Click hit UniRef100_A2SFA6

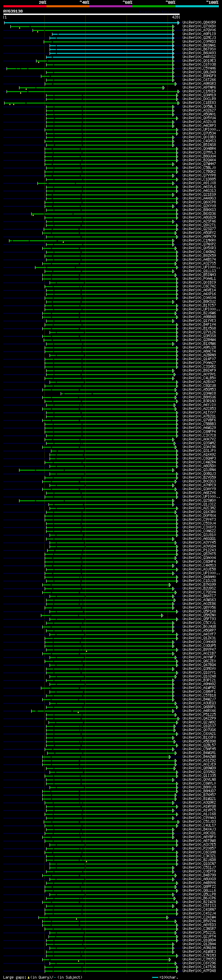pyautogui.click(x=199, y=221)
